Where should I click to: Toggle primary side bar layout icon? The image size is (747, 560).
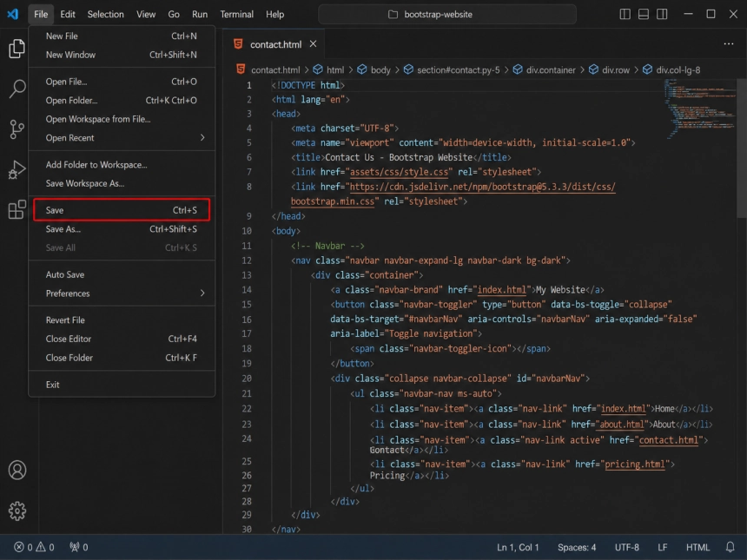coord(625,14)
